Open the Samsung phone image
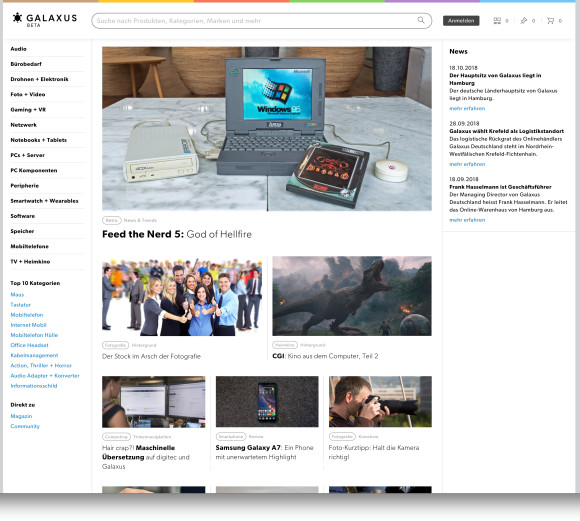The width and height of the screenshot is (580, 521). (x=267, y=401)
